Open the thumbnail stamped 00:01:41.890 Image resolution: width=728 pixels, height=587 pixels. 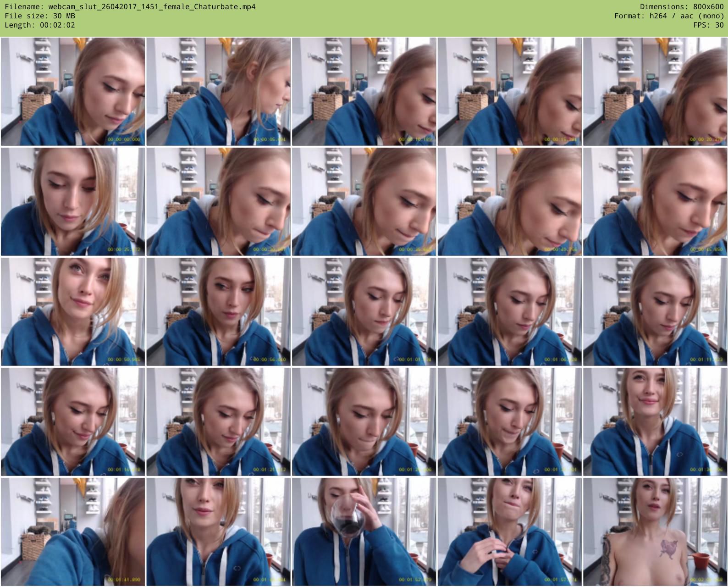[x=73, y=532]
